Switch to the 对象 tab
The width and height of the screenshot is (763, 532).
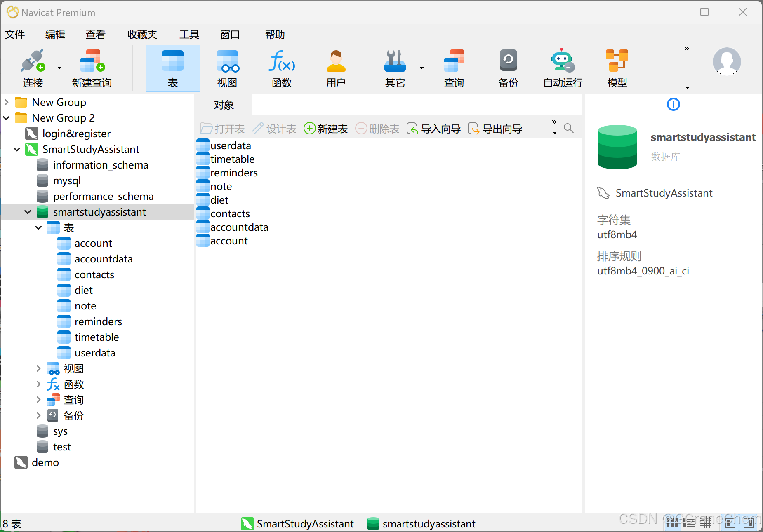point(224,105)
